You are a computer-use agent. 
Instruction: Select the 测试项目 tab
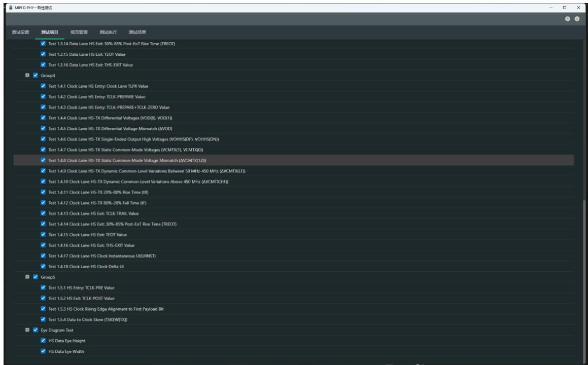[50, 32]
